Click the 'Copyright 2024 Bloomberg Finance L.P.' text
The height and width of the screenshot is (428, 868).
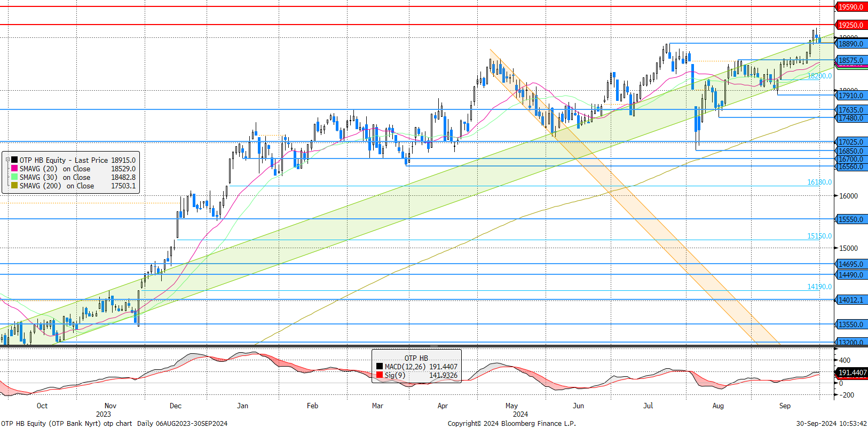coord(511,423)
